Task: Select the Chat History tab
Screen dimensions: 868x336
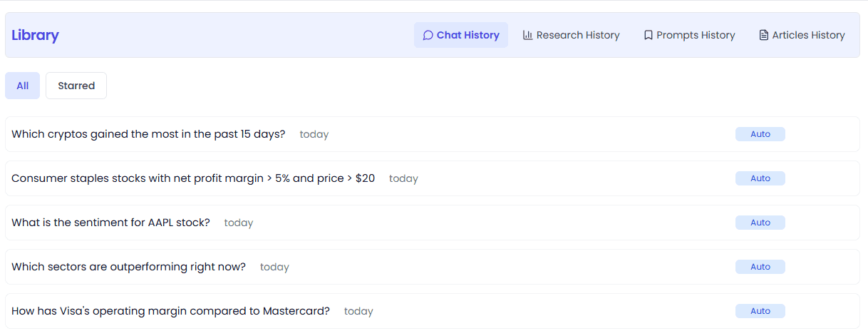Action: pos(461,35)
